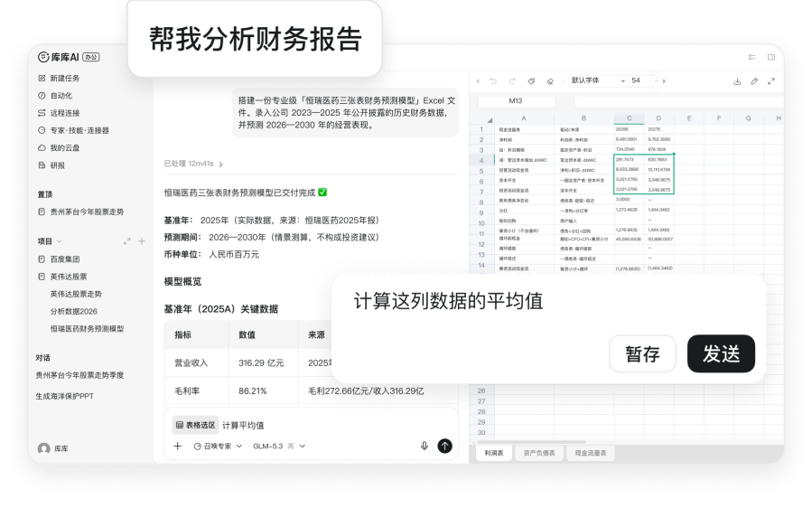Click the redo icon in spreadsheet toolbar
812x508 pixels.
pyautogui.click(x=512, y=81)
